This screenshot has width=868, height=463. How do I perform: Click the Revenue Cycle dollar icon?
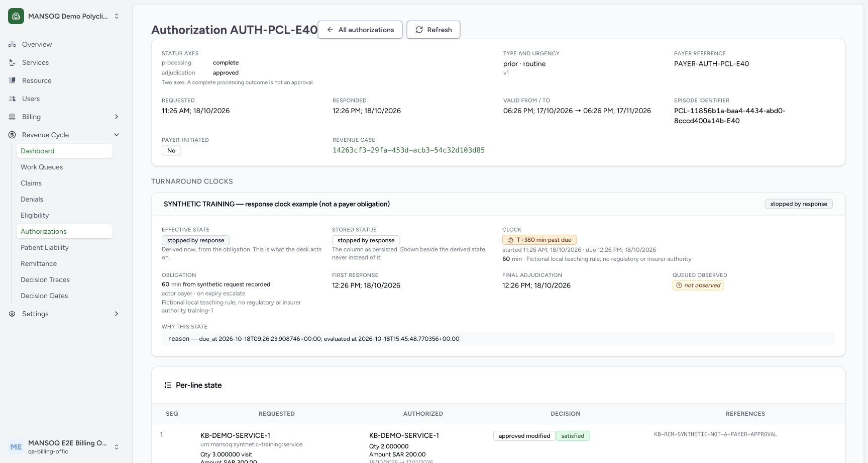click(12, 135)
